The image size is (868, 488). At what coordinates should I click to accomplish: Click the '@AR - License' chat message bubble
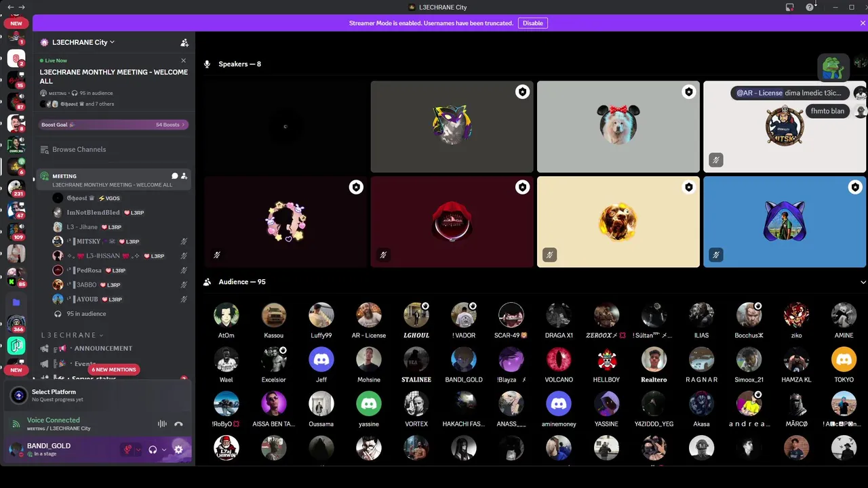point(790,93)
